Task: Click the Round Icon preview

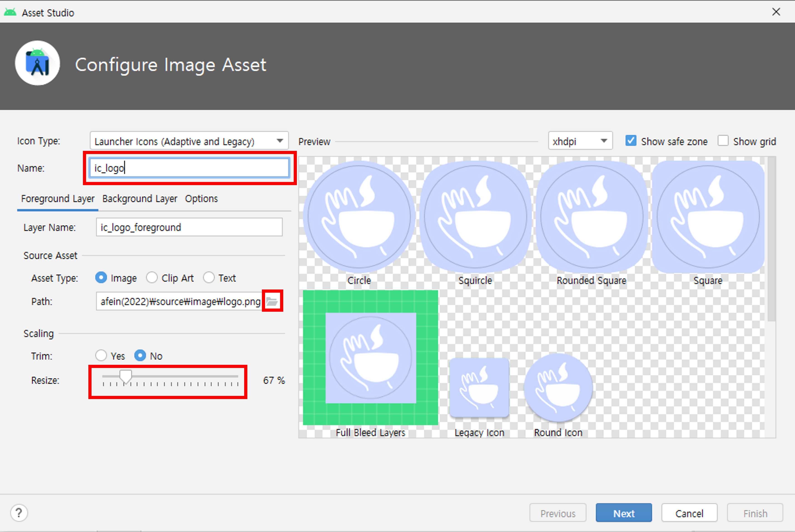Action: 558,387
